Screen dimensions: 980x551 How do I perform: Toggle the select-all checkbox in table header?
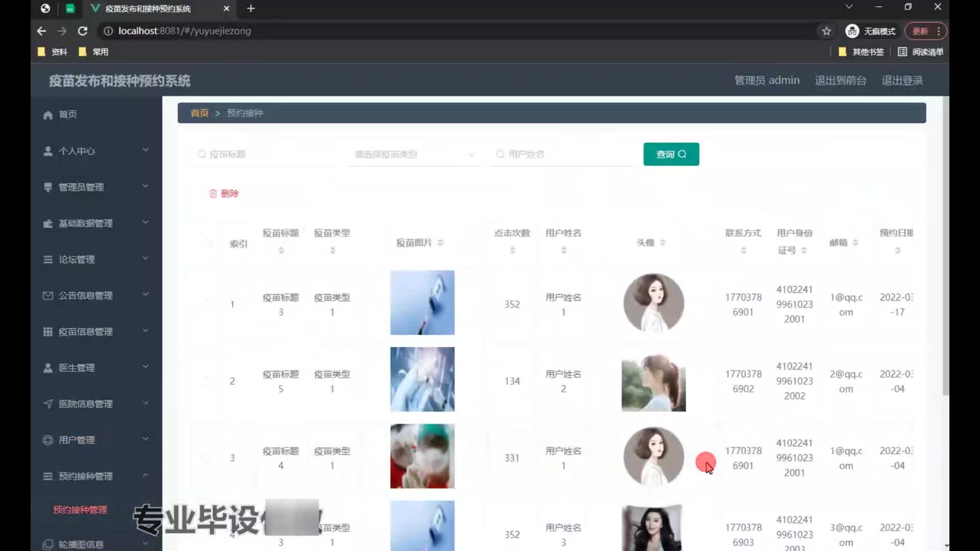coord(207,243)
